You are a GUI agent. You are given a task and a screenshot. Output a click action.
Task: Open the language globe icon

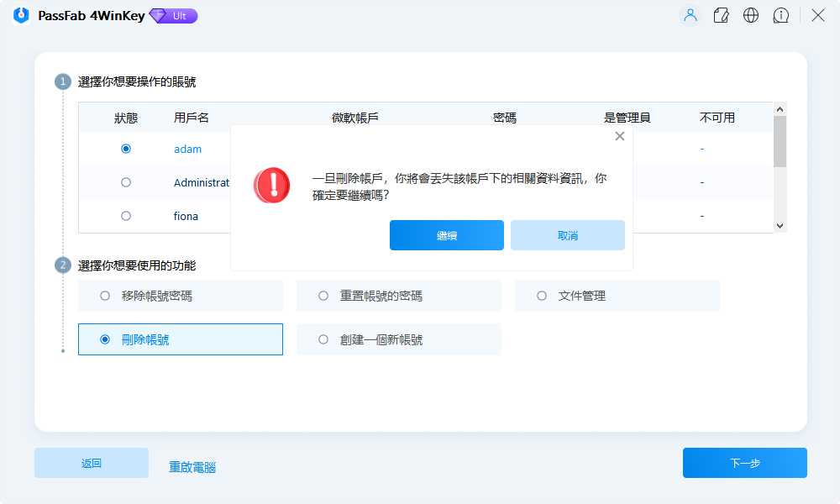751,14
